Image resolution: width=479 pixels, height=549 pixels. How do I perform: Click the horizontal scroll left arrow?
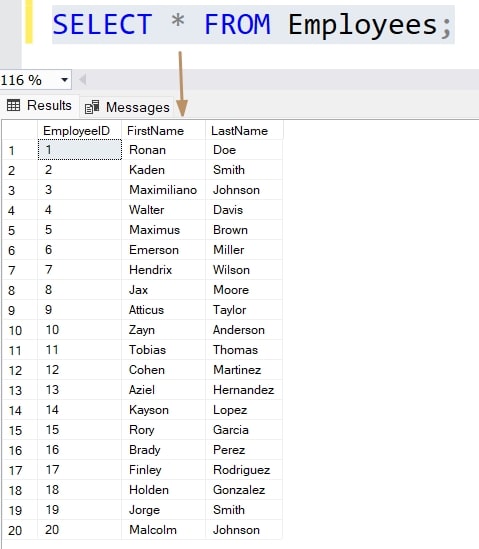(83, 79)
